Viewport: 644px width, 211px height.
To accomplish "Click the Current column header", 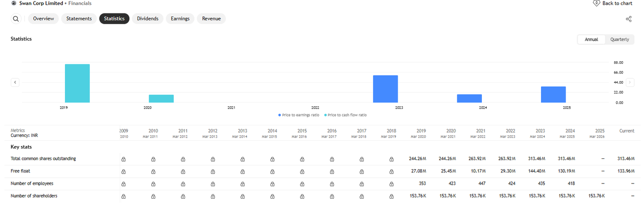I will [x=626, y=130].
